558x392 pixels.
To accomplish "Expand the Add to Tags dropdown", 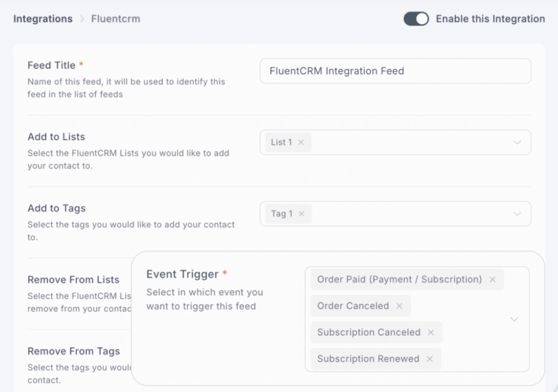I will click(x=517, y=214).
